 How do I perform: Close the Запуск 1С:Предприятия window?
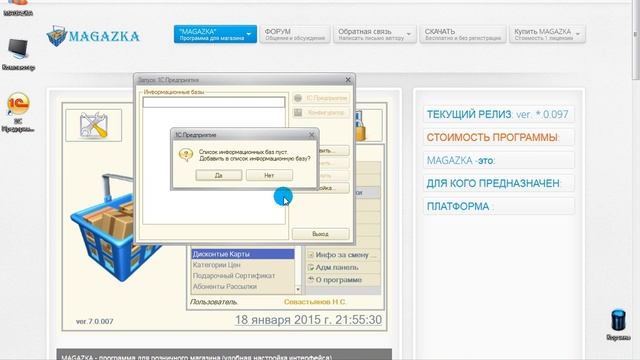tap(348, 80)
